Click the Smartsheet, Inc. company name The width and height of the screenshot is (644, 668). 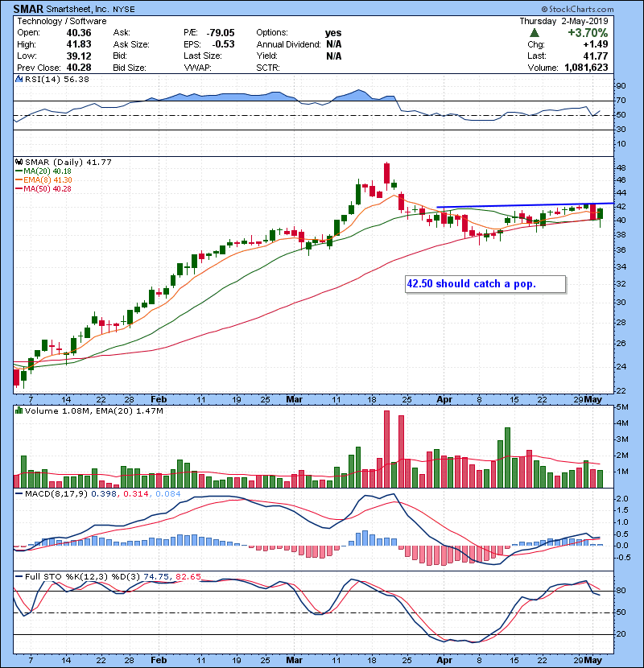point(77,9)
